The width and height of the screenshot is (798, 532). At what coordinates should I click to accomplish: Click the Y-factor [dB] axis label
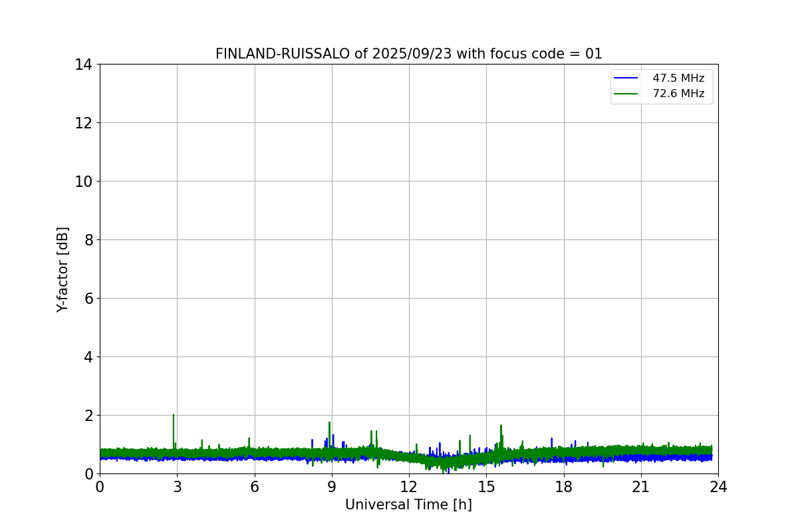click(x=63, y=269)
